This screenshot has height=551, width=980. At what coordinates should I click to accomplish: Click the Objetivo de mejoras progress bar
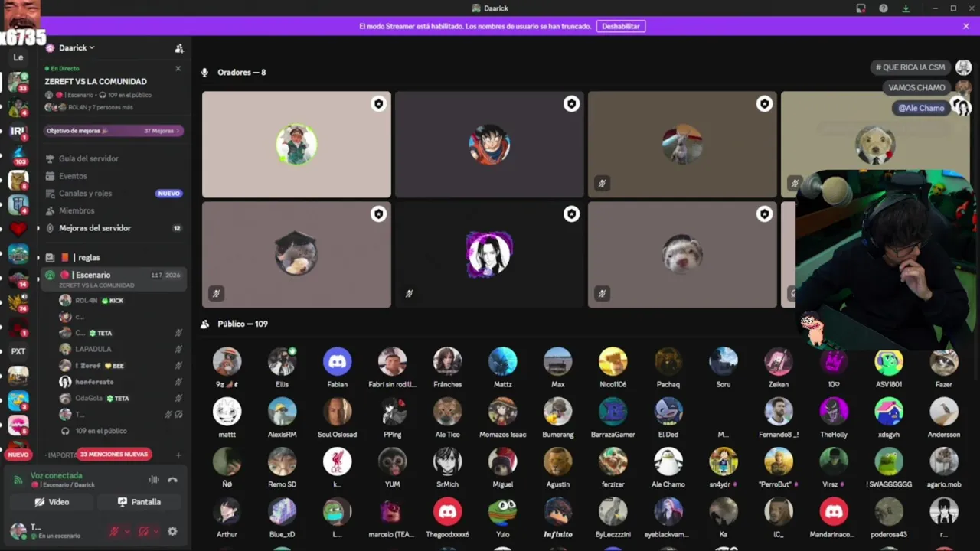(x=113, y=131)
